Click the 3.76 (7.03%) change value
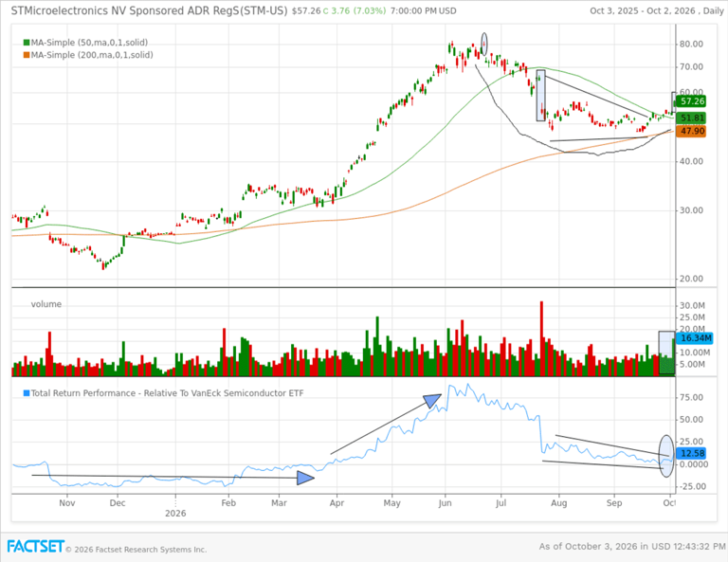 pyautogui.click(x=358, y=10)
